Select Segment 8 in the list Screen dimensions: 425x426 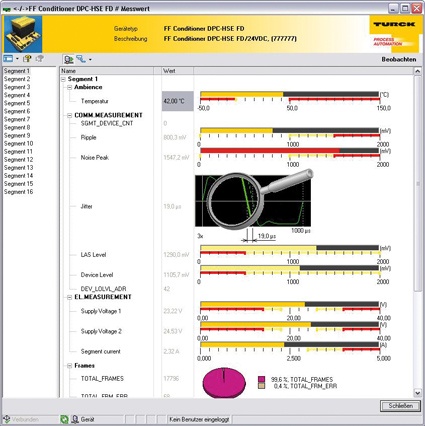coord(17,127)
